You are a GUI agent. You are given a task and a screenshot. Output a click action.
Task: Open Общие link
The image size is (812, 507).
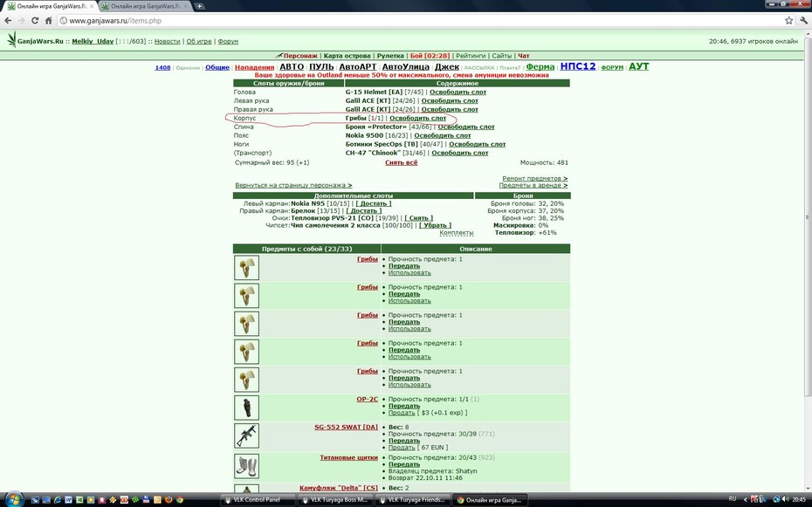click(217, 67)
